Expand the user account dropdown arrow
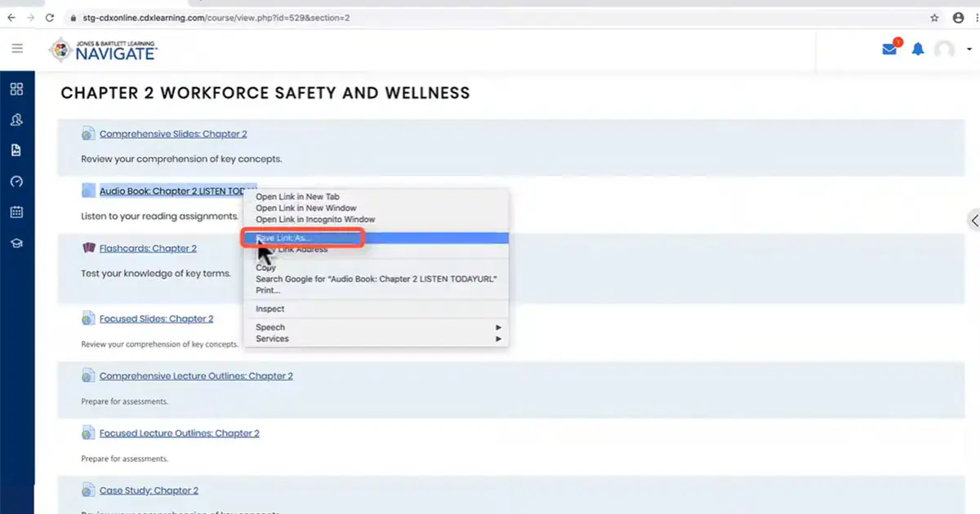The height and width of the screenshot is (514, 980). (969, 49)
